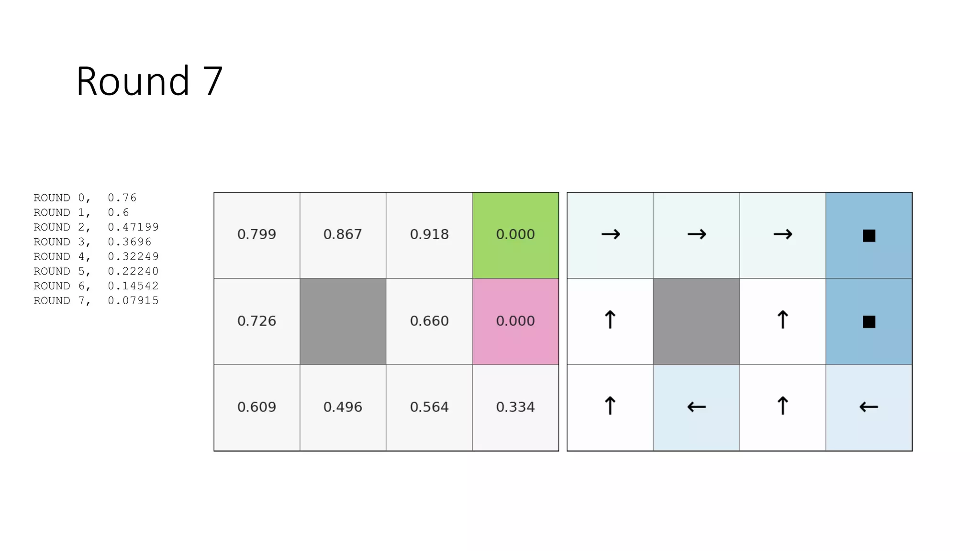The height and width of the screenshot is (551, 980).
Task: Click the ROUND 7, 0.07915 log line
Action: (96, 300)
